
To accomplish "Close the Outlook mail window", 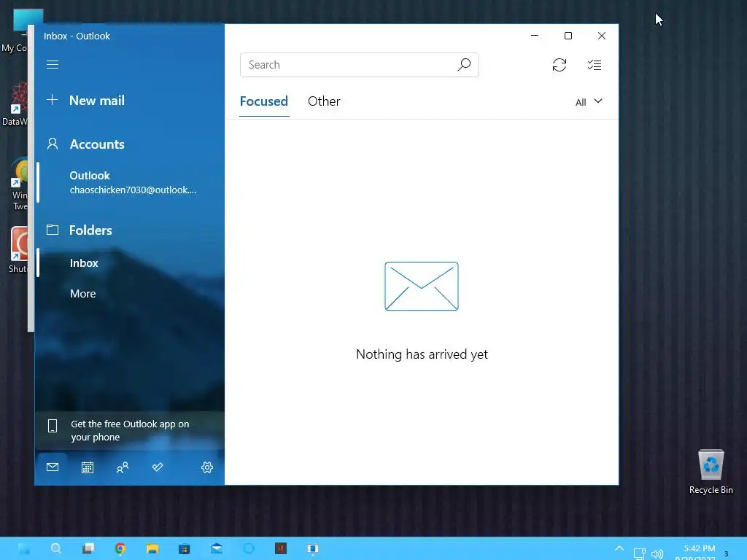I will [602, 36].
